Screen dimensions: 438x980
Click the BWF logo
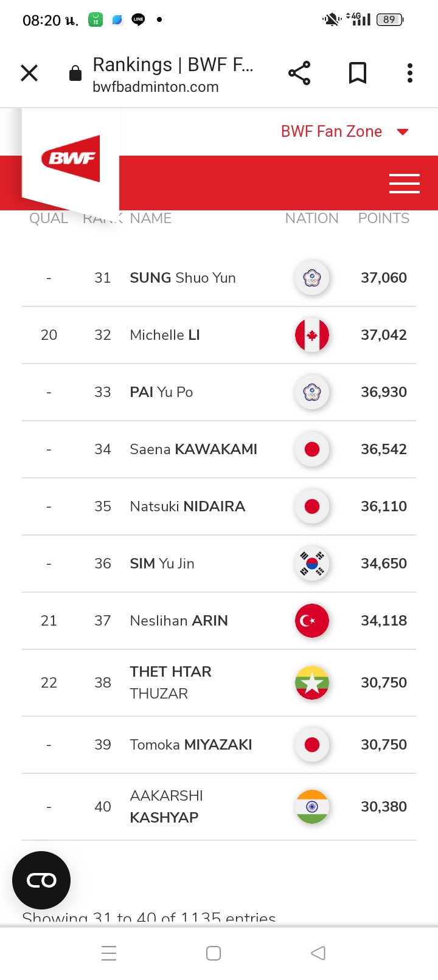click(71, 159)
